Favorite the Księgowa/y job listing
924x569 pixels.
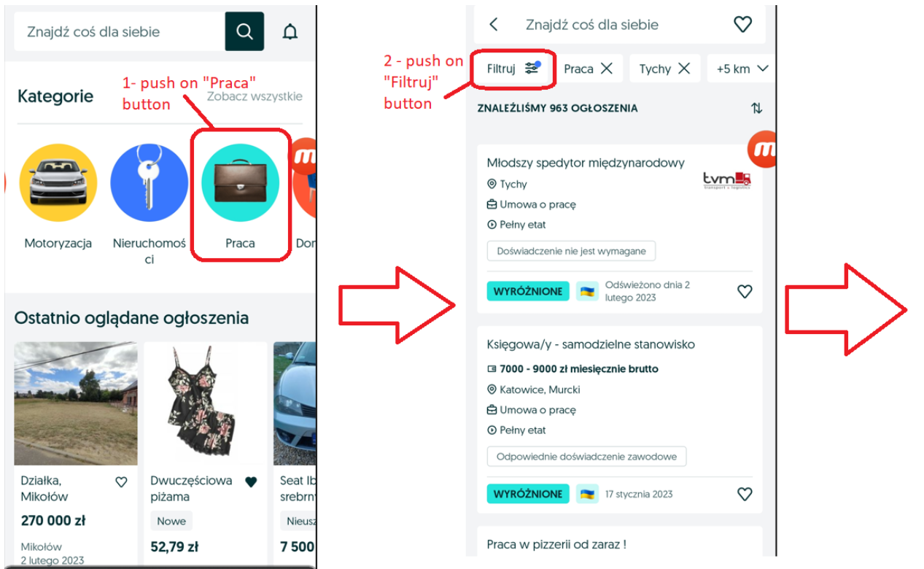click(745, 494)
